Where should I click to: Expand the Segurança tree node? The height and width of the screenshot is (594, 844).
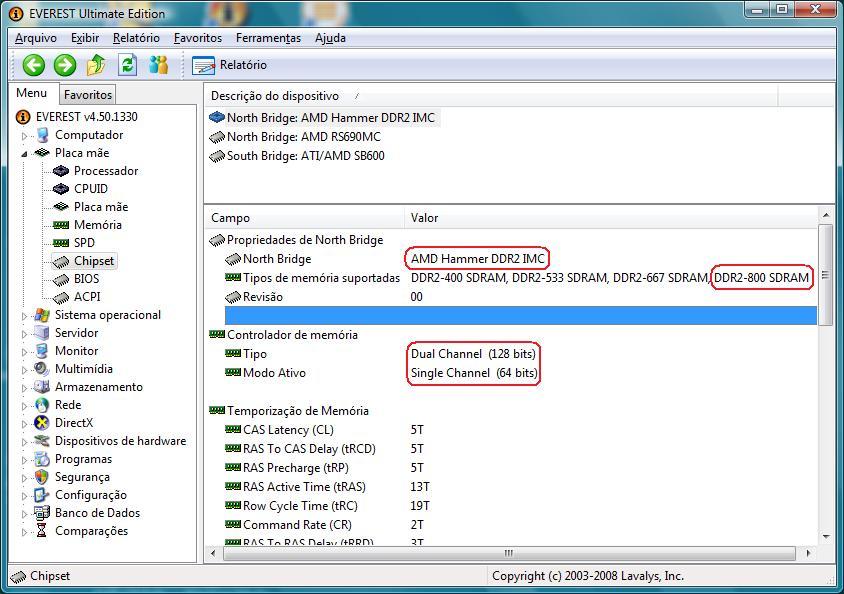click(24, 478)
